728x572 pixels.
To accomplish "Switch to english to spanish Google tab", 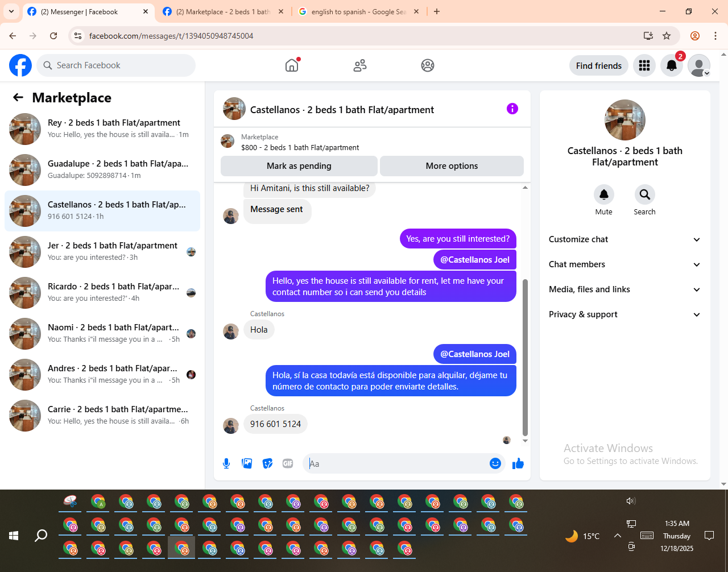I will (358, 11).
